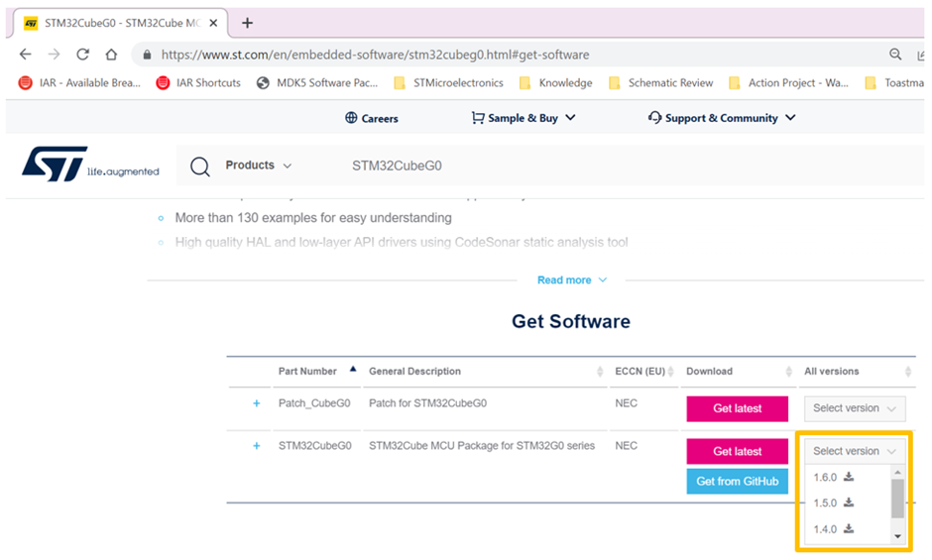Image resolution: width=932 pixels, height=560 pixels.
Task: Expand the Patch_CubeG0 row with plus
Action: [256, 403]
